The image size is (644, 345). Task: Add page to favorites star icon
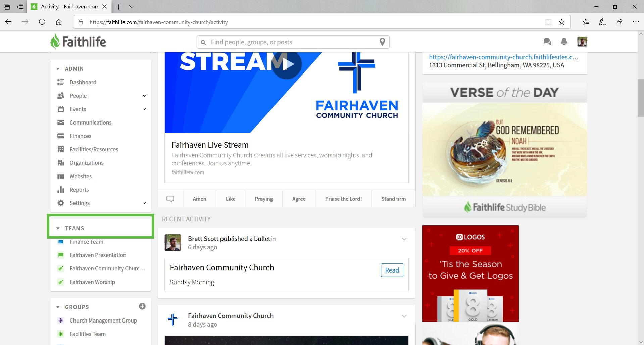[x=562, y=22]
